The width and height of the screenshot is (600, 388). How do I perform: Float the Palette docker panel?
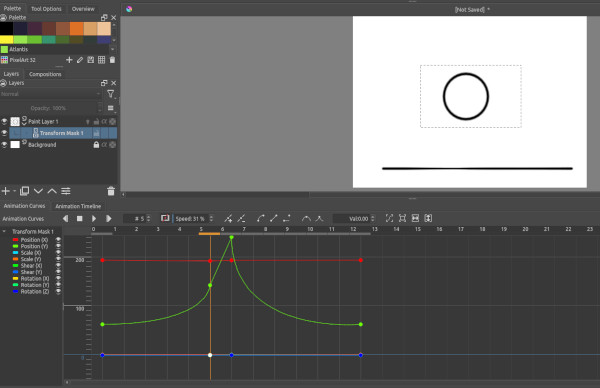tap(104, 18)
